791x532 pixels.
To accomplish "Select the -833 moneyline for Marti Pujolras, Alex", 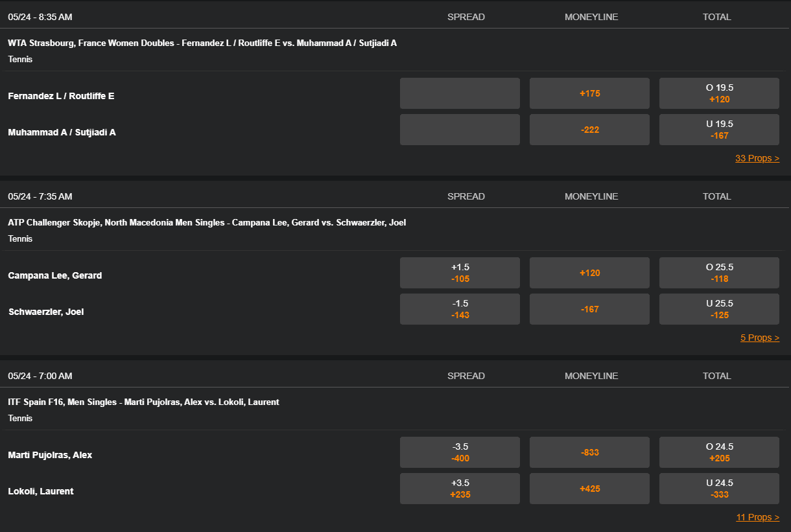I will point(589,452).
